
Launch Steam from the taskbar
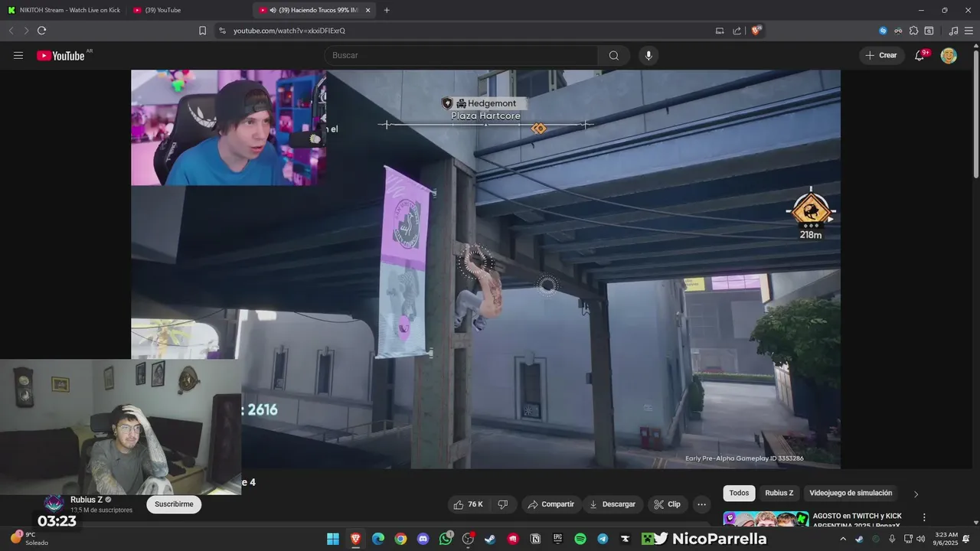point(490,539)
